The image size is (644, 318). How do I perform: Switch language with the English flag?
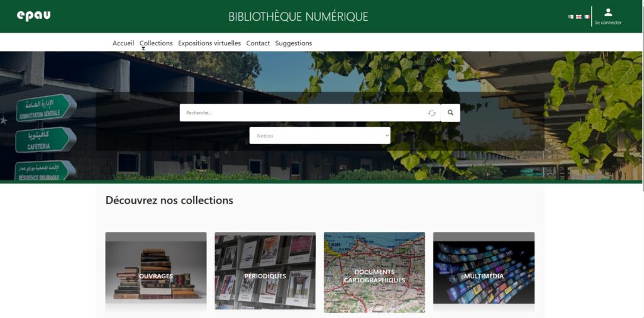(x=579, y=17)
